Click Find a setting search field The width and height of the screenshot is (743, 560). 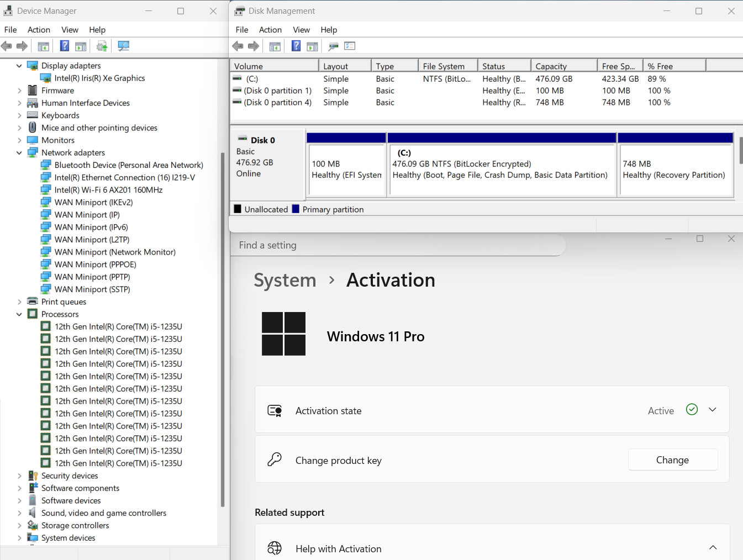tap(398, 245)
